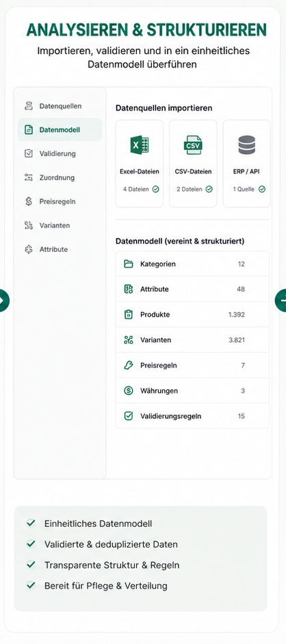Click the check mark beside 4 Dateien

coord(155,190)
